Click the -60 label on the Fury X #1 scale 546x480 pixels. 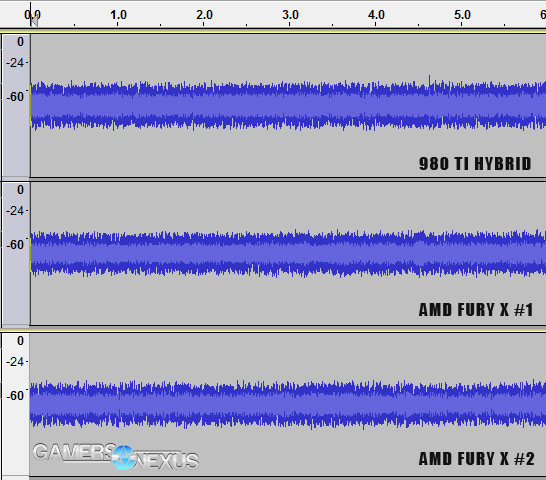[x=15, y=245]
